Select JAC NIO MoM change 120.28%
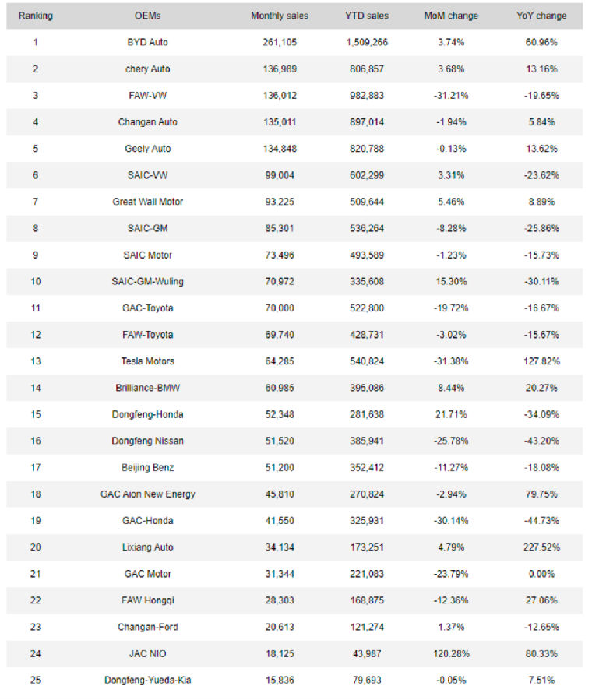 tap(451, 653)
